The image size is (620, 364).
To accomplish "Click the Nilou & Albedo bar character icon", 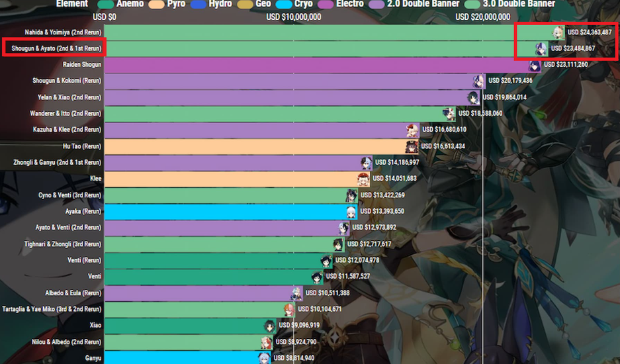I will (x=267, y=342).
